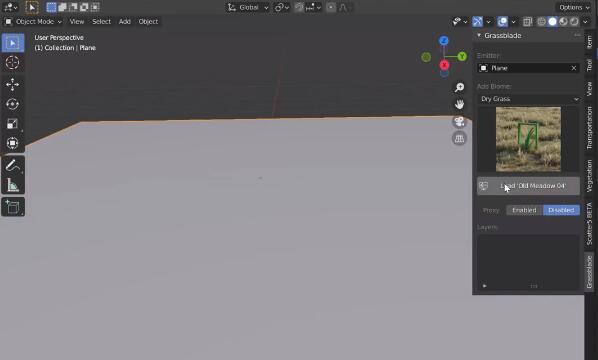Switch to the View sidebar tab

(x=589, y=89)
